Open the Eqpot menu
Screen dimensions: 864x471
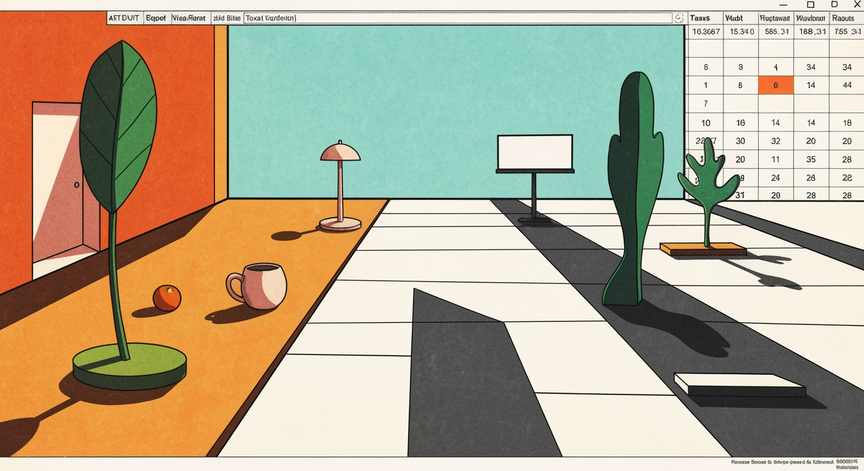pos(156,18)
